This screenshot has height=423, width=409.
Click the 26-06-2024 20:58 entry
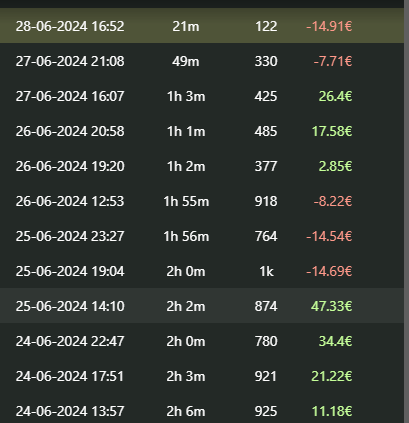click(202, 131)
